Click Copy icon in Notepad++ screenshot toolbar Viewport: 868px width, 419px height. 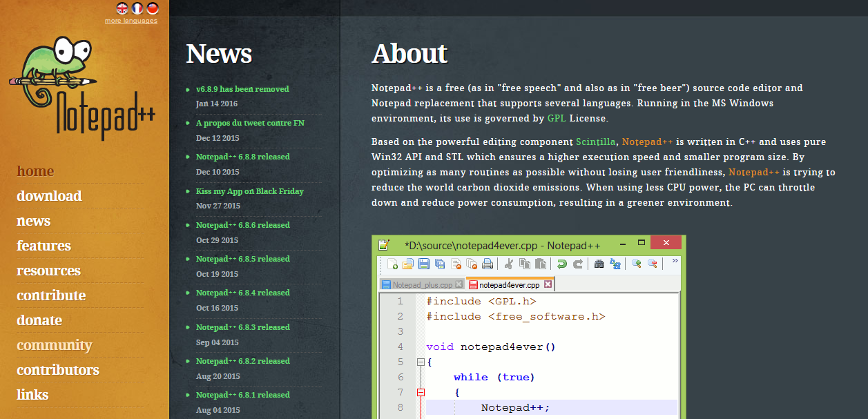coord(525,264)
